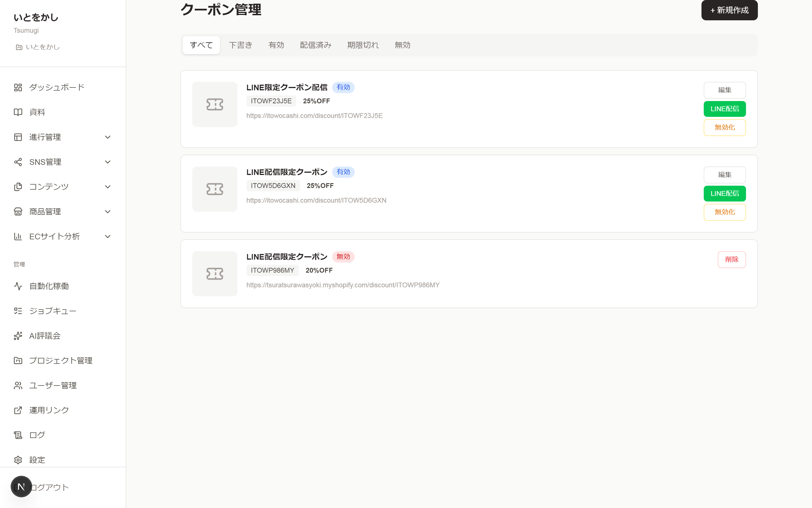
Task: Click LINE配信 for ITOW5D6GXN coupon
Action: coord(725,194)
